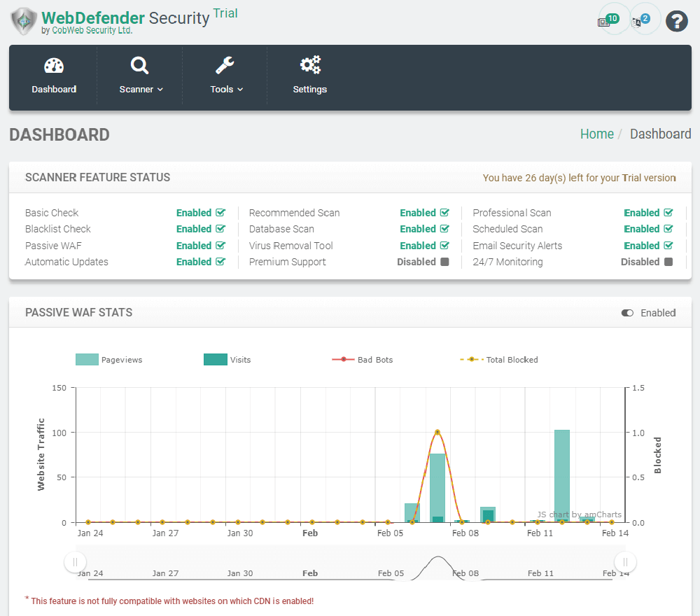Click the Blacklist Check enabled checkmark
Image resolution: width=700 pixels, height=616 pixels.
click(220, 228)
